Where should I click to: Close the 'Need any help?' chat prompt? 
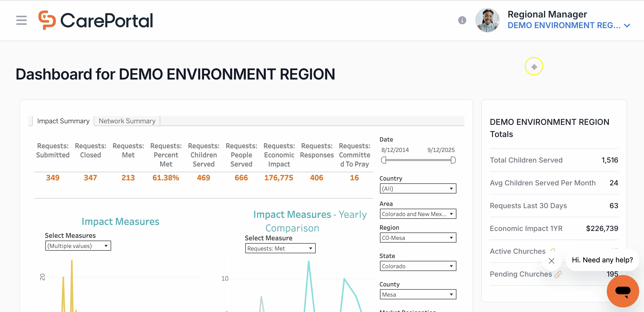coord(552,261)
